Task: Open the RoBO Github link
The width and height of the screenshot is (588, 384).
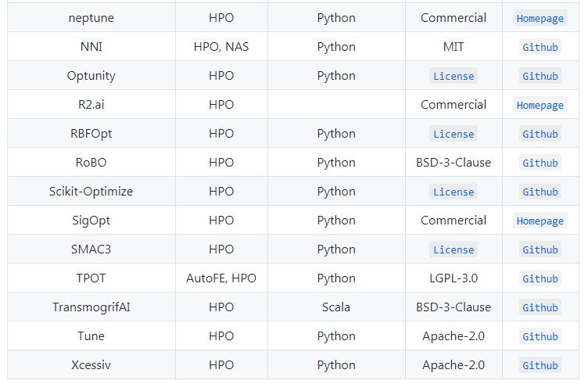Action: (x=540, y=163)
